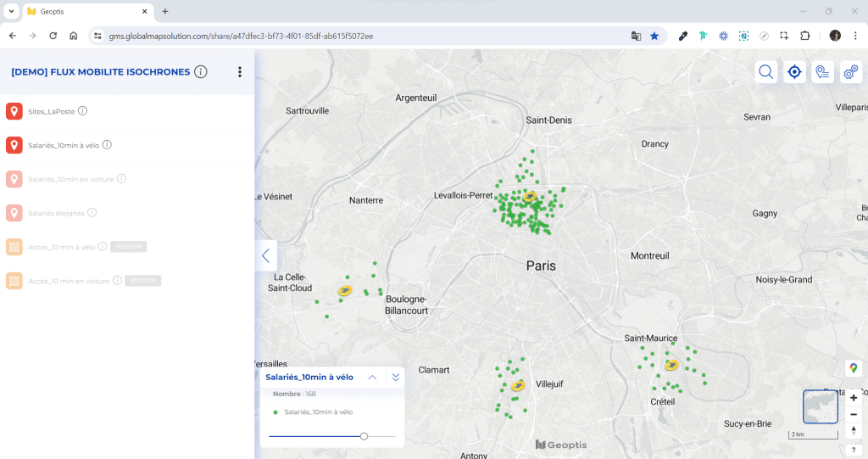The image size is (868, 459).
Task: Click the La Poste site marker near Levallois-Perret
Action: pos(530,197)
